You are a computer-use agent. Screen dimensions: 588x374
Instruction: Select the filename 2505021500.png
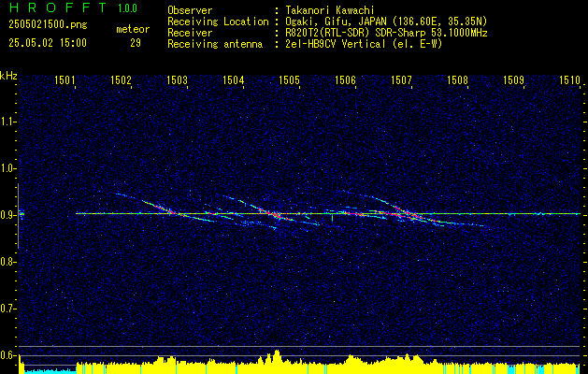coord(48,25)
